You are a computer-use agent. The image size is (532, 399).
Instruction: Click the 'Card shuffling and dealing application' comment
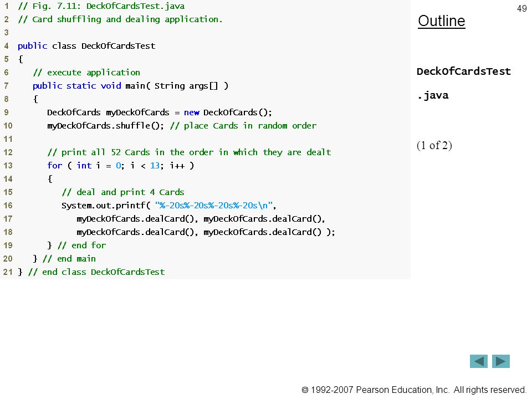coord(120,19)
